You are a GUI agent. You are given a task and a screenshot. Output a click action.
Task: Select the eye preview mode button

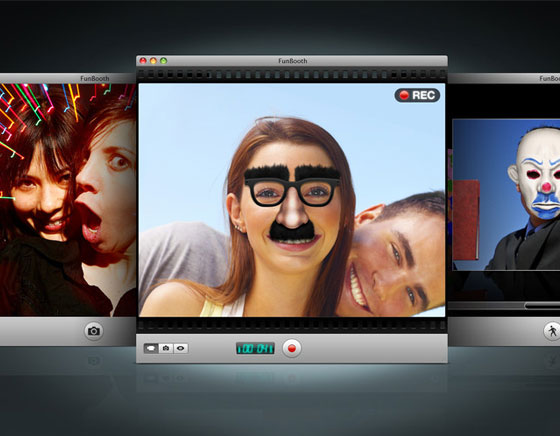[181, 348]
